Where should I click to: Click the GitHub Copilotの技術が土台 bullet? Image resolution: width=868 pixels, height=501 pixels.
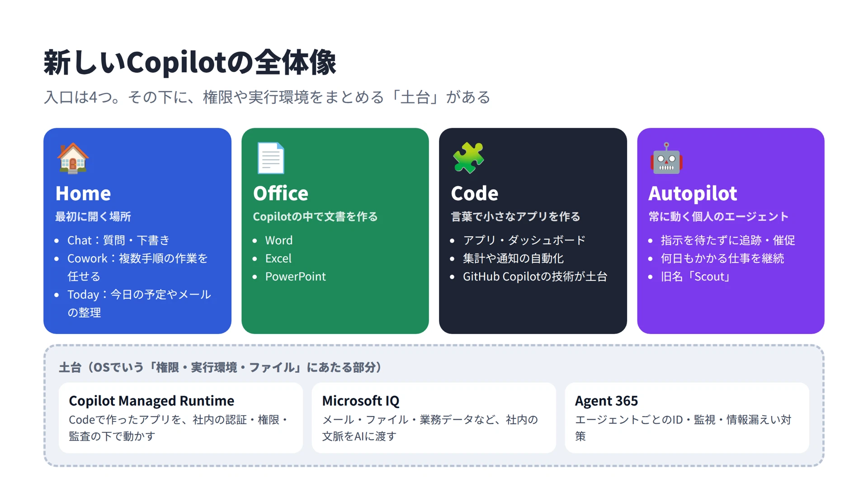(x=535, y=276)
